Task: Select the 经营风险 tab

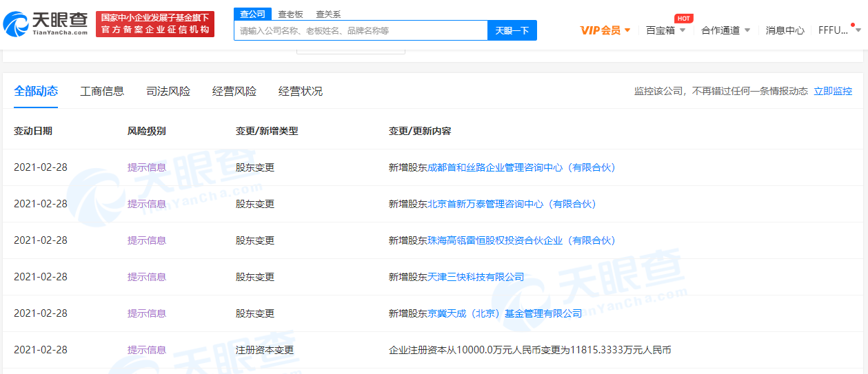Action: click(234, 91)
